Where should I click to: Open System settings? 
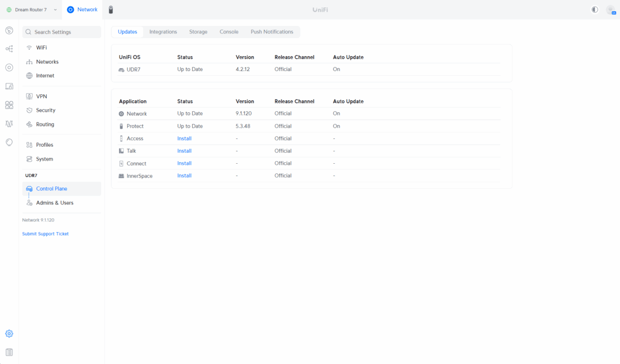[x=61, y=159]
